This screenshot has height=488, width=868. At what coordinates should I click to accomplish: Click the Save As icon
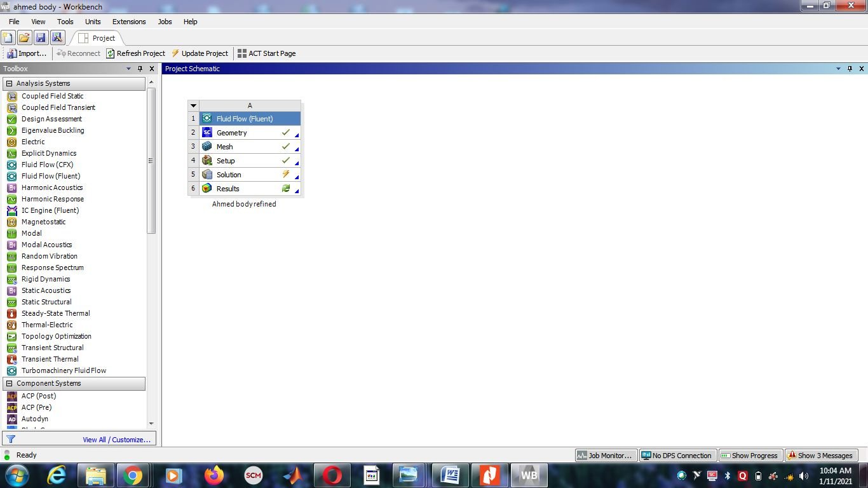(x=57, y=37)
